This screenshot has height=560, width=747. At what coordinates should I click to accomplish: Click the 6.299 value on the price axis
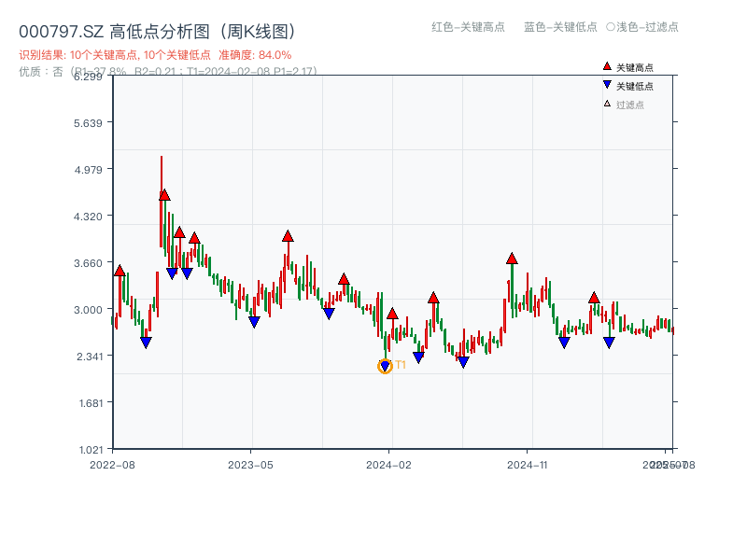89,78
